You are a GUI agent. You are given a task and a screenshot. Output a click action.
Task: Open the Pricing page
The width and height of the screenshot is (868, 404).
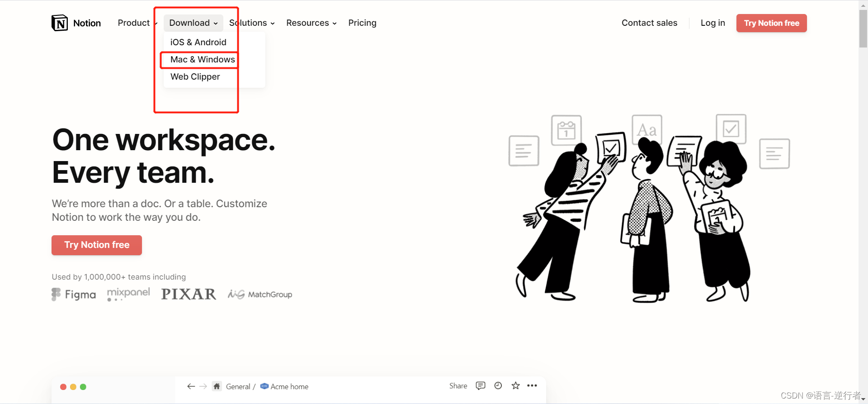[x=362, y=23]
